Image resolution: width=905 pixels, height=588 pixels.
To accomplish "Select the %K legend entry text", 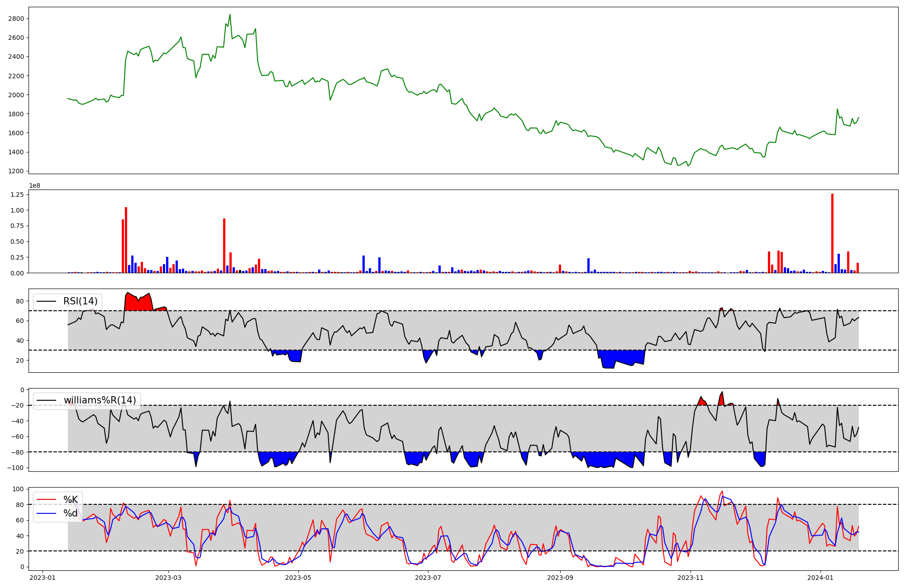I will coord(71,499).
